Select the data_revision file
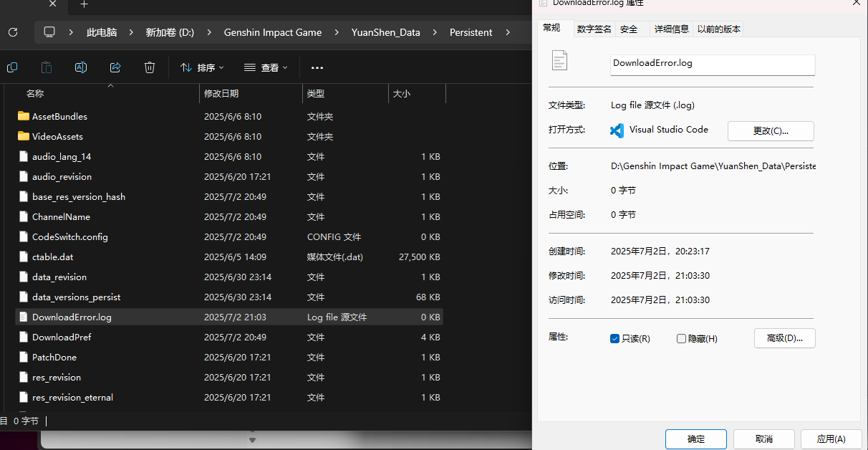Viewport: 868px width, 450px height. [x=229, y=277]
